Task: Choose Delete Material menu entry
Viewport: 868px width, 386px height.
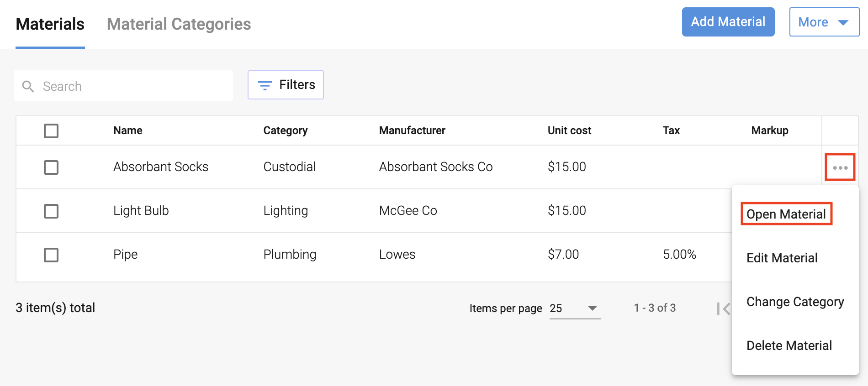Action: tap(789, 345)
